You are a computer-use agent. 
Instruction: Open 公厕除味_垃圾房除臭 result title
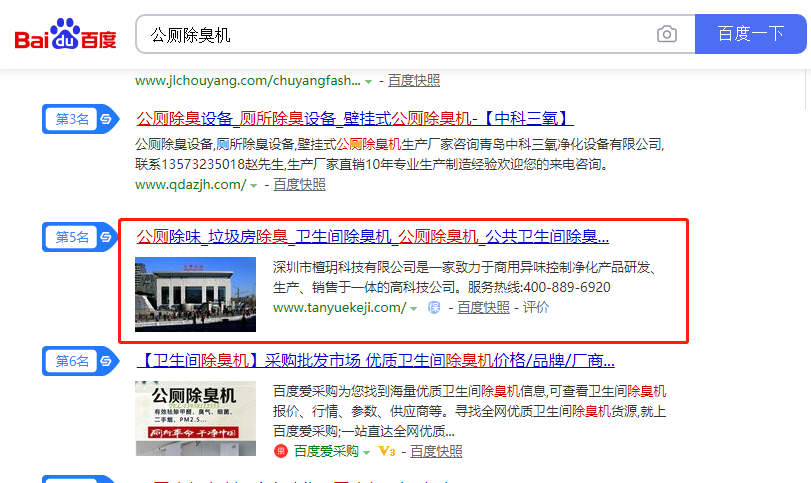coord(372,237)
